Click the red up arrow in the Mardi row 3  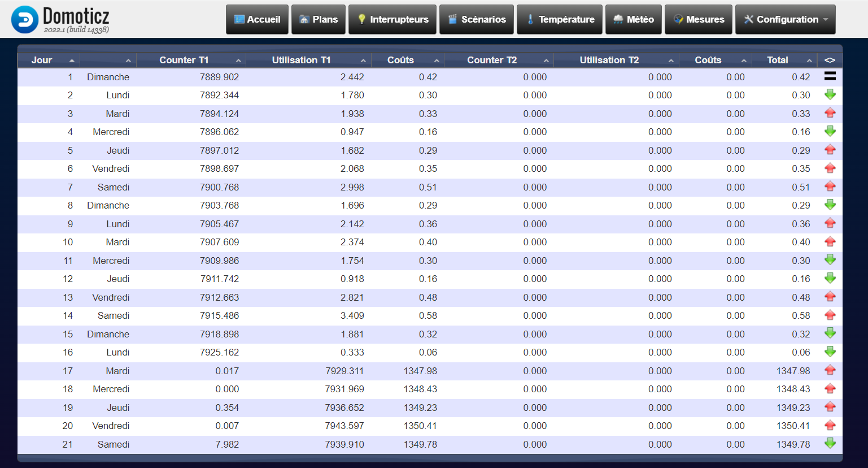830,113
